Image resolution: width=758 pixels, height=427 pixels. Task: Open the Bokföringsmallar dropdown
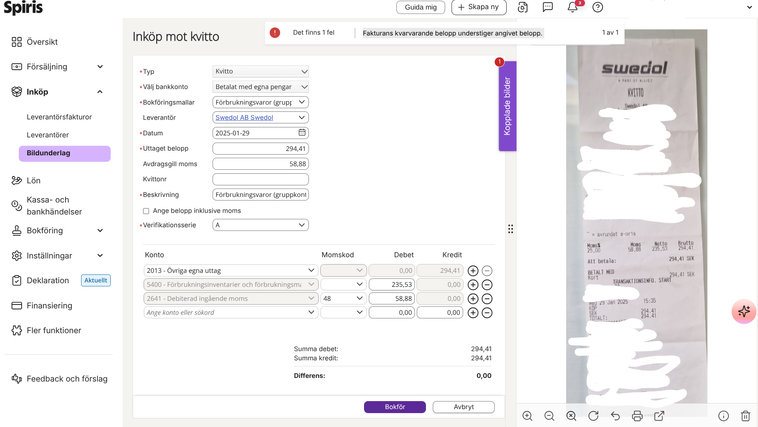[x=261, y=103]
